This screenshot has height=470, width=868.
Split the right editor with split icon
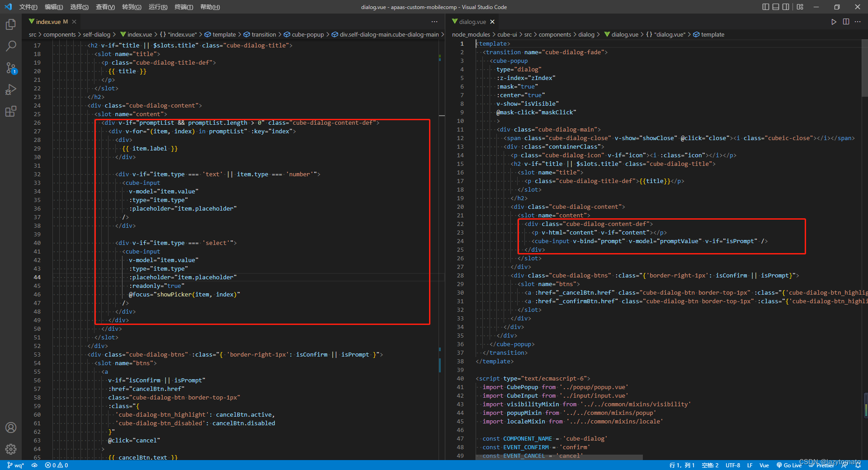point(846,22)
